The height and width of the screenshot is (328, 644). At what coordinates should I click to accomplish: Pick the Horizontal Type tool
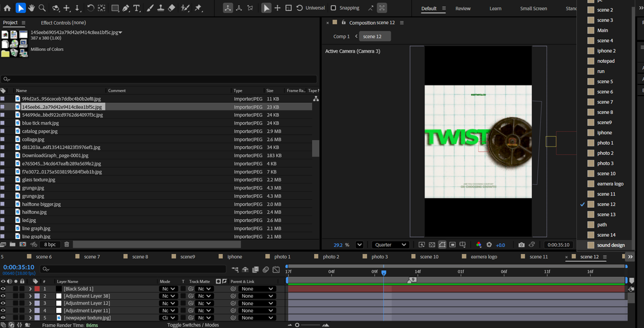[136, 8]
